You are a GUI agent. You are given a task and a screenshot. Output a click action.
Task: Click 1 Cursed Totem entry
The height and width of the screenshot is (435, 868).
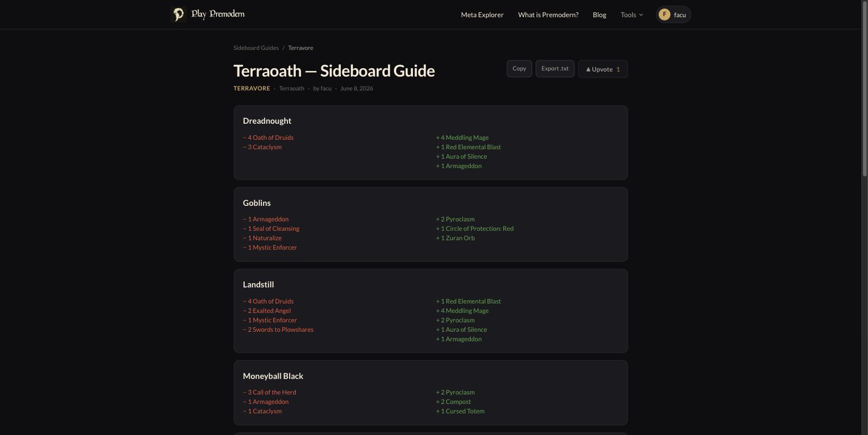pyautogui.click(x=460, y=411)
